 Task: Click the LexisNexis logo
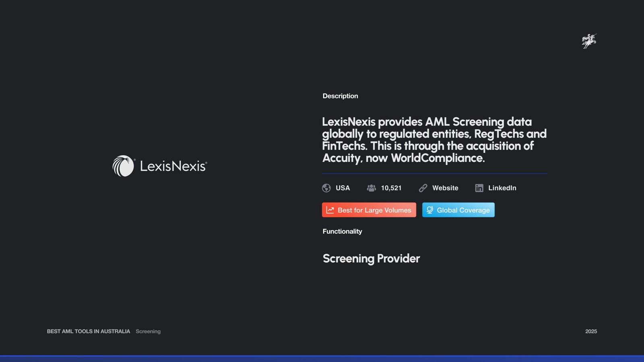point(160,166)
